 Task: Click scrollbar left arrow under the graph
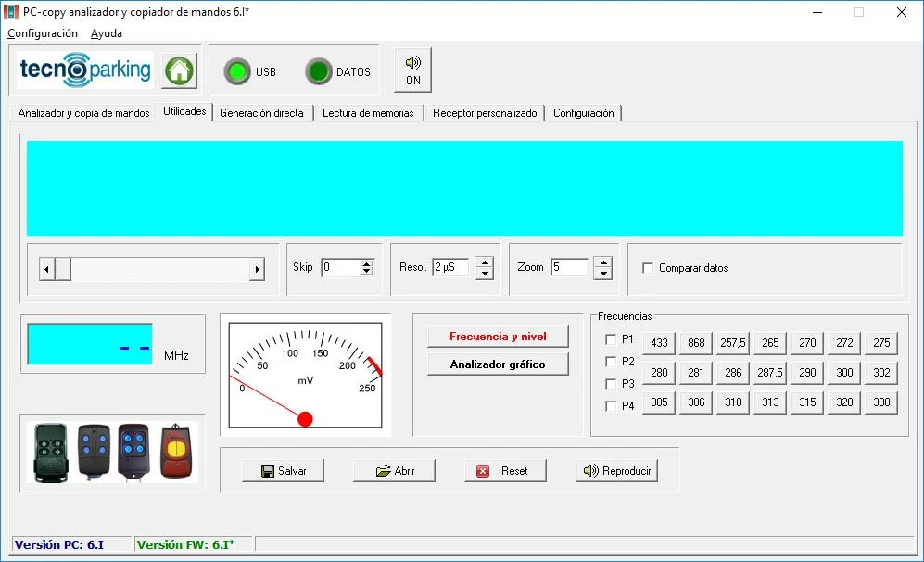point(46,269)
